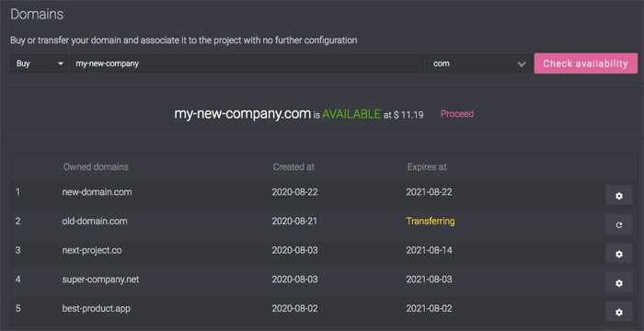Open settings gear for super-company.net
The width and height of the screenshot is (644, 331).
tap(619, 282)
